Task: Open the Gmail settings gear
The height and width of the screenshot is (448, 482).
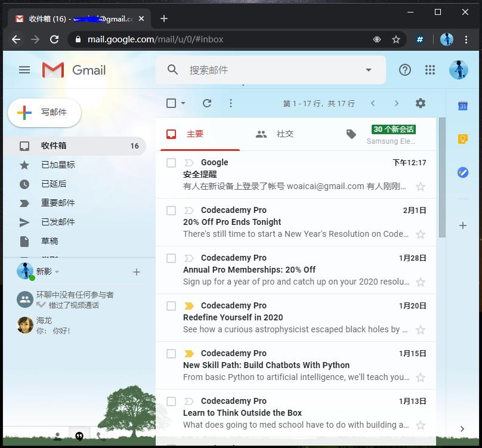Action: pyautogui.click(x=421, y=103)
